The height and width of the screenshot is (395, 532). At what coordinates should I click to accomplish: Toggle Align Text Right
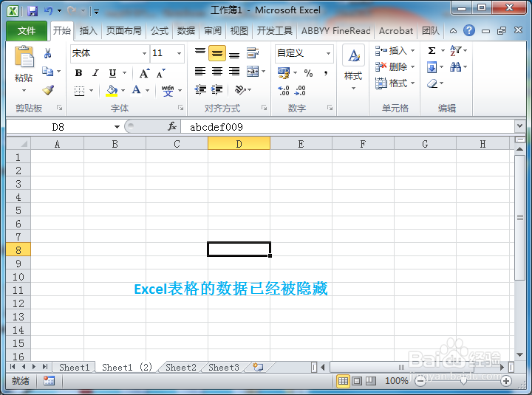tap(234, 72)
